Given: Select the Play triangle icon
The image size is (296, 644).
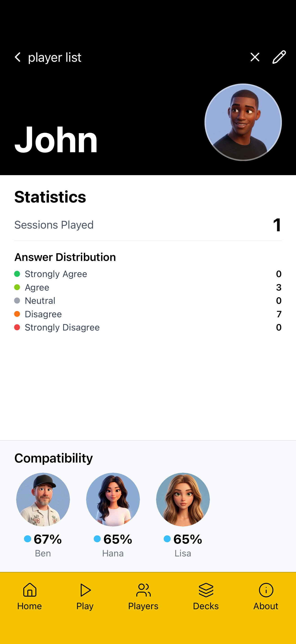Looking at the screenshot, I should tap(85, 590).
